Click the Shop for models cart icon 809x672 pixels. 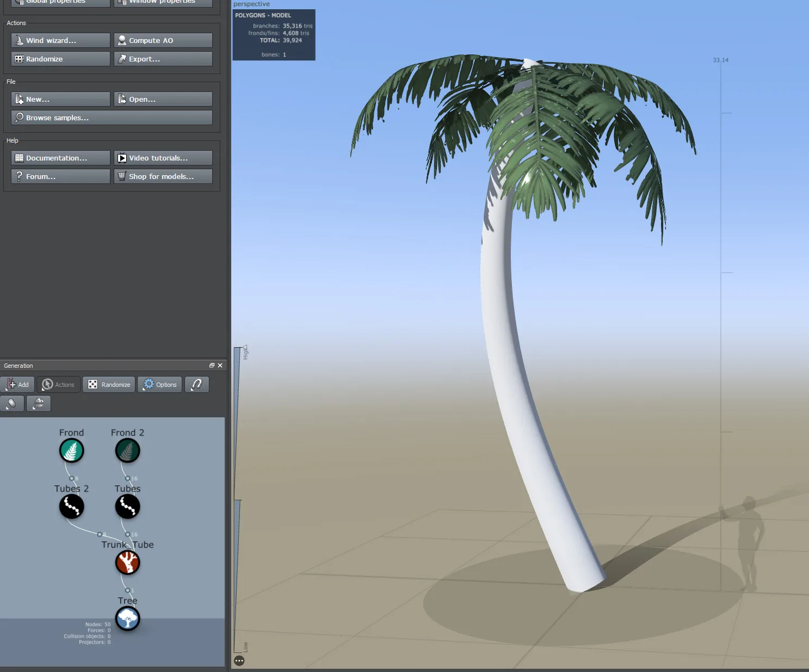[122, 176]
